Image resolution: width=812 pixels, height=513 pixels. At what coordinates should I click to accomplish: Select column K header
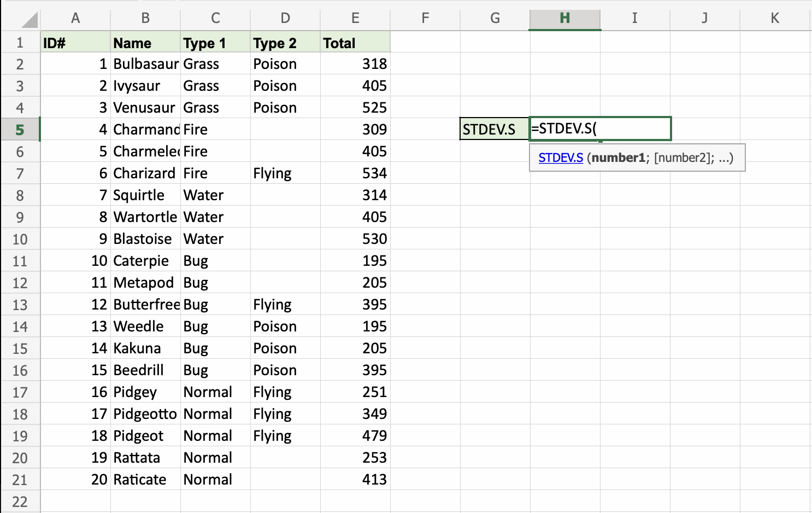[x=774, y=18]
